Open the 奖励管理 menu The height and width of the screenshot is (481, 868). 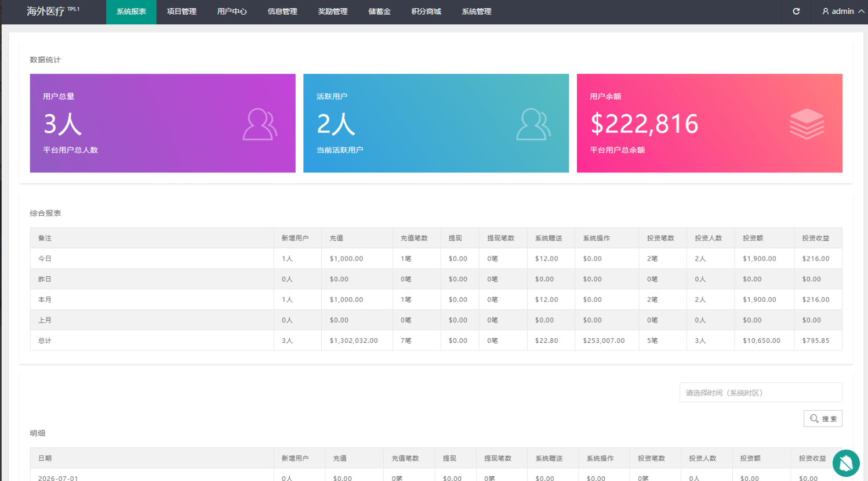click(x=333, y=12)
